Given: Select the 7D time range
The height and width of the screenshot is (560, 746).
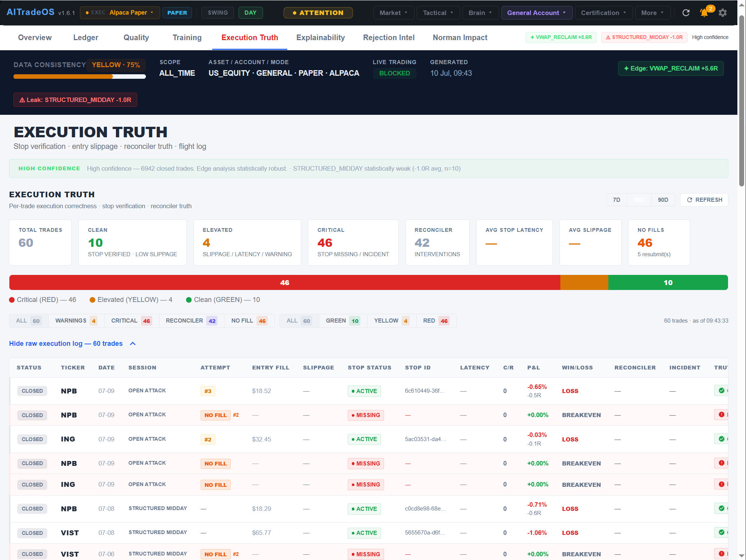Looking at the screenshot, I should (617, 200).
